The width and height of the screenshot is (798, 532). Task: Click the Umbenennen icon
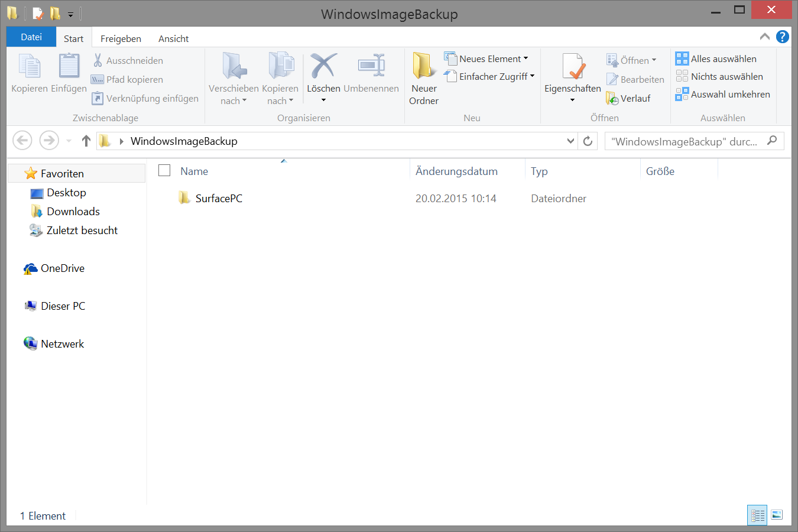tap(371, 66)
